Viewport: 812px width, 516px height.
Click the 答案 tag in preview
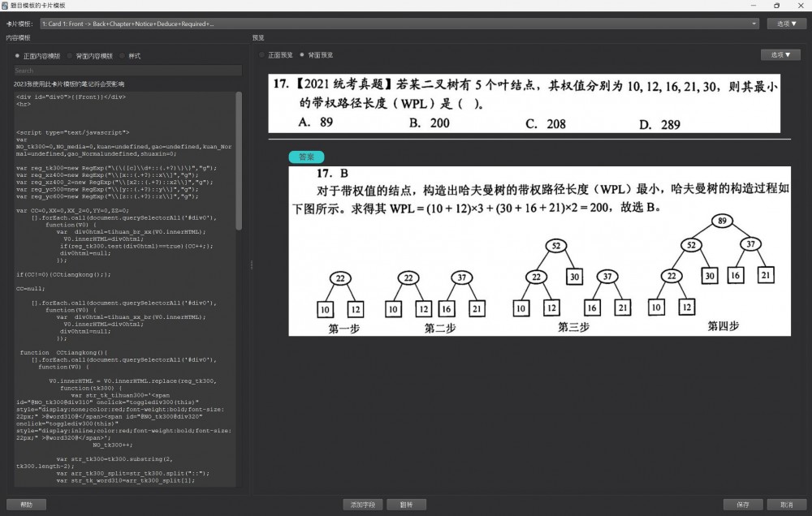[307, 157]
